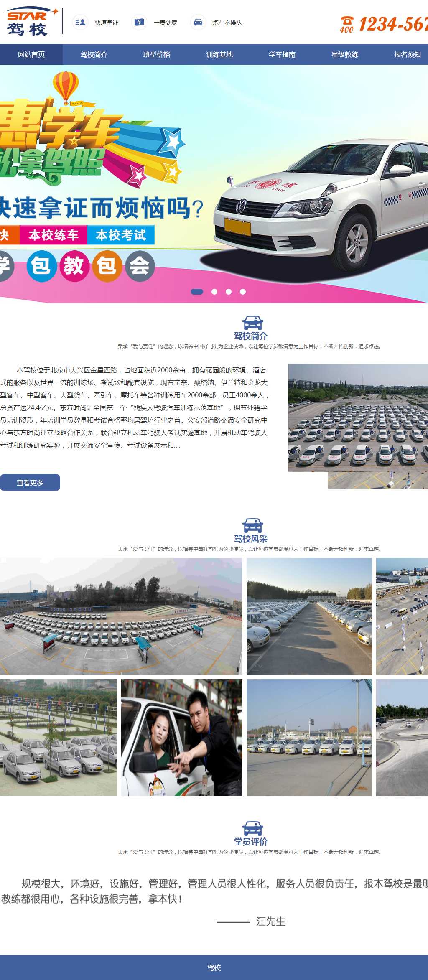The height and width of the screenshot is (980, 428).
Task: Click the parking lot photo beside introduction
Action: tap(358, 426)
